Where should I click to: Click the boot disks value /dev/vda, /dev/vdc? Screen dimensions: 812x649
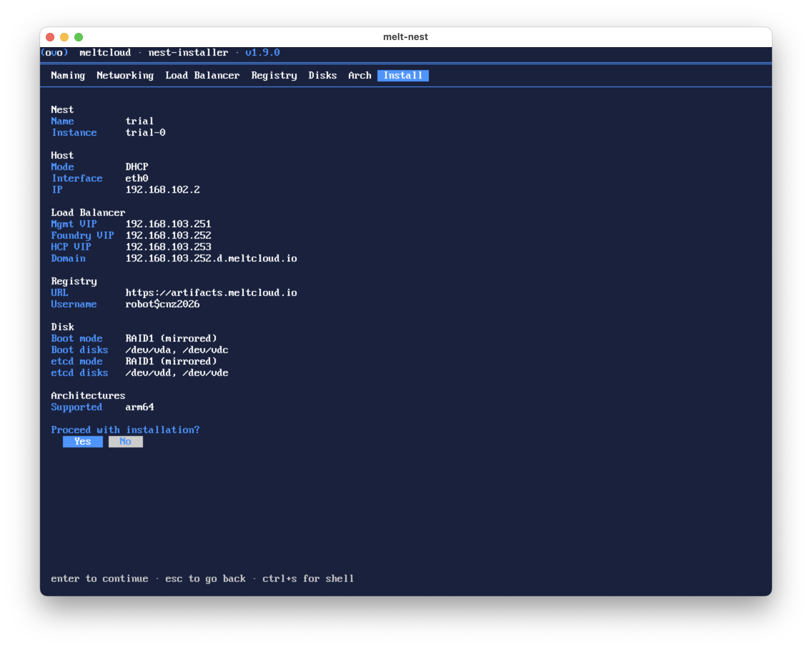(177, 350)
